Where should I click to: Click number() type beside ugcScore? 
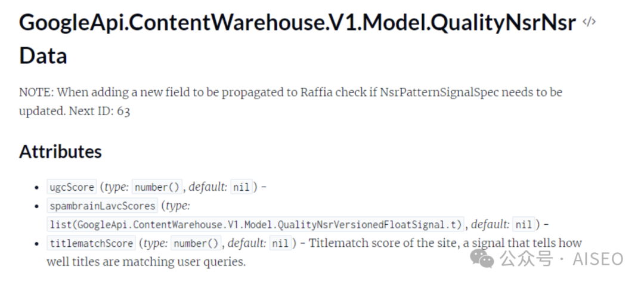157,187
